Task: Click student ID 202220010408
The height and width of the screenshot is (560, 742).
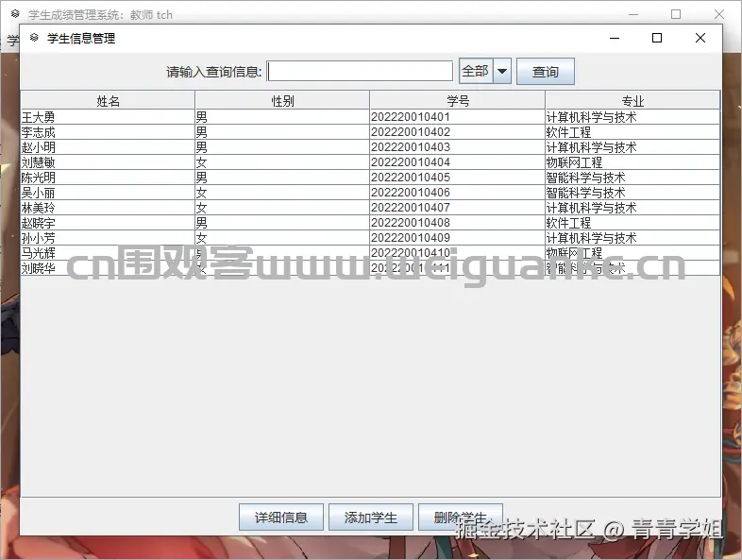Action: click(411, 223)
